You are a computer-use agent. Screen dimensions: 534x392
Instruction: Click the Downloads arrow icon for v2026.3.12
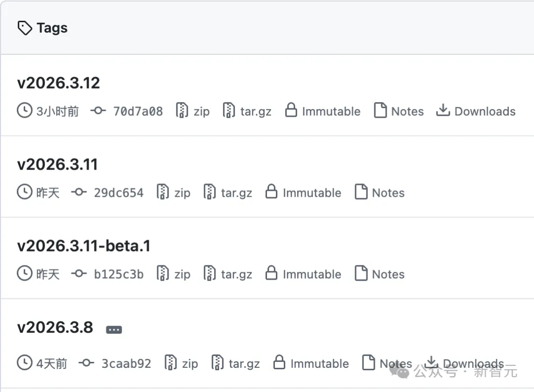[443, 111]
